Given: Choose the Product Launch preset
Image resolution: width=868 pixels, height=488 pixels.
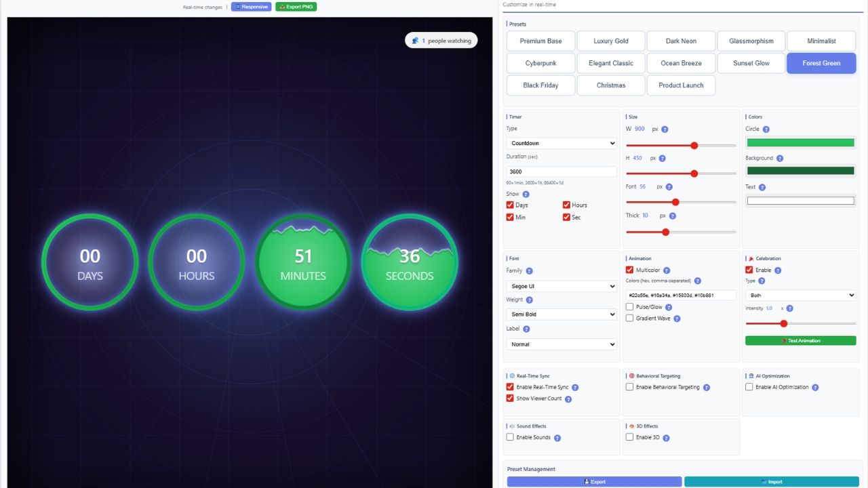Looking at the screenshot, I should point(682,85).
